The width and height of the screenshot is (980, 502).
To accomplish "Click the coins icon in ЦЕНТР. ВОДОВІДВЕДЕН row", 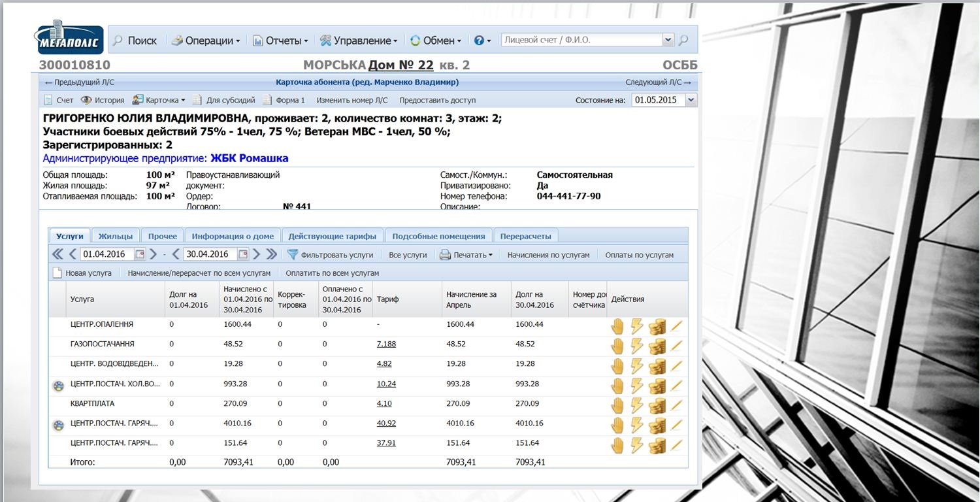I will [657, 366].
